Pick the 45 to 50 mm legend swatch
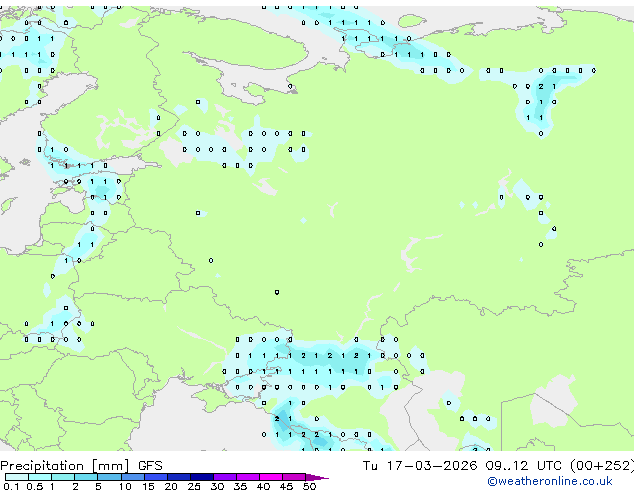634x490 pixels. click(294, 477)
